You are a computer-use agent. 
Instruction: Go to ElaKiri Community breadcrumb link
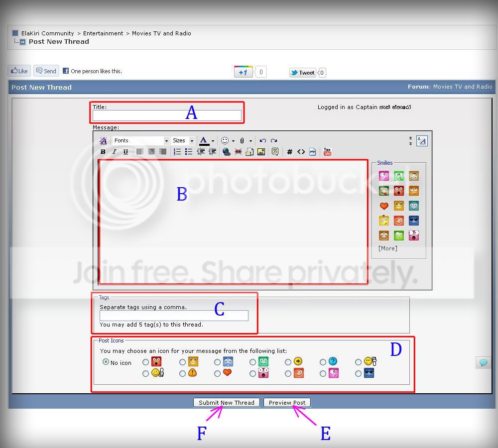(x=47, y=33)
